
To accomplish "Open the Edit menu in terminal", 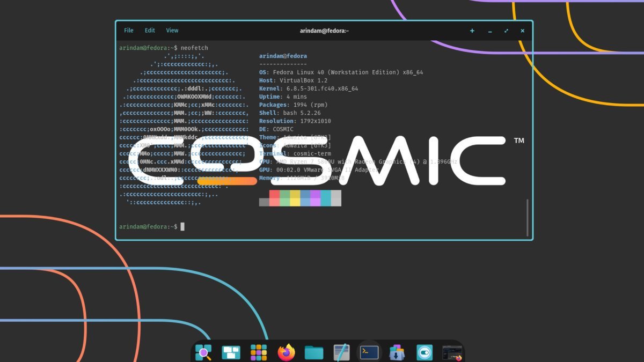I will click(x=150, y=31).
